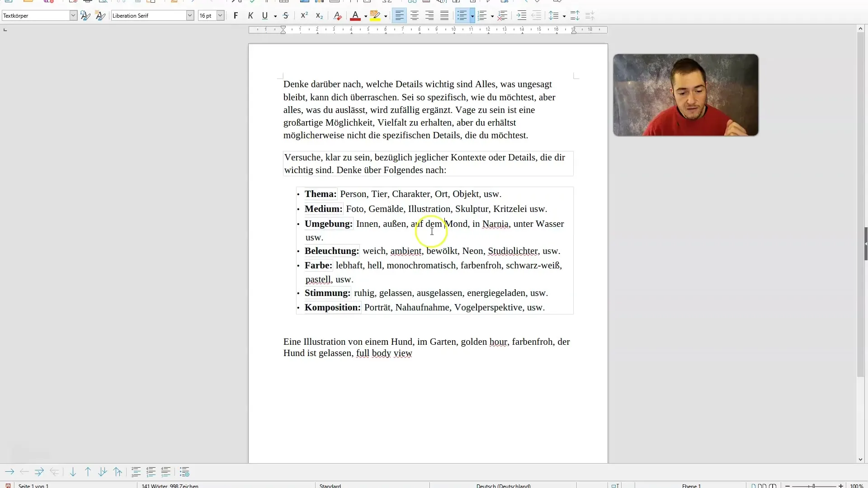Click the font color icon
Screen dimensions: 868x488
[x=355, y=15]
